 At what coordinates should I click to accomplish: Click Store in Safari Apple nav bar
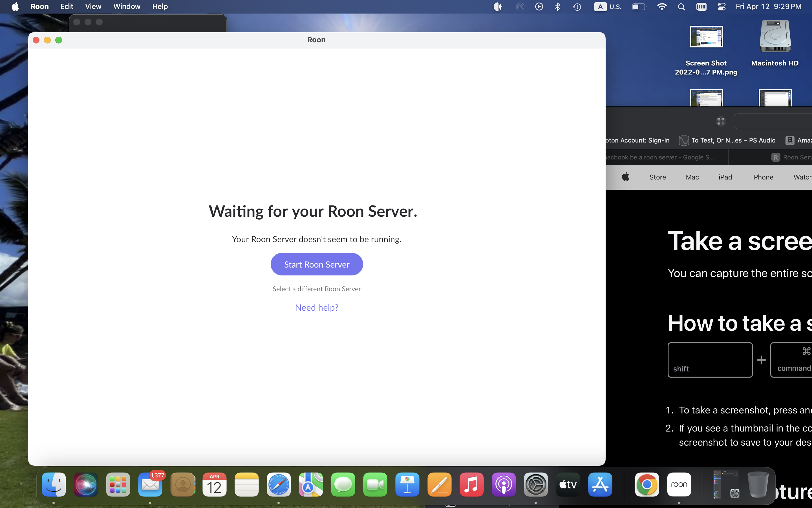point(657,177)
